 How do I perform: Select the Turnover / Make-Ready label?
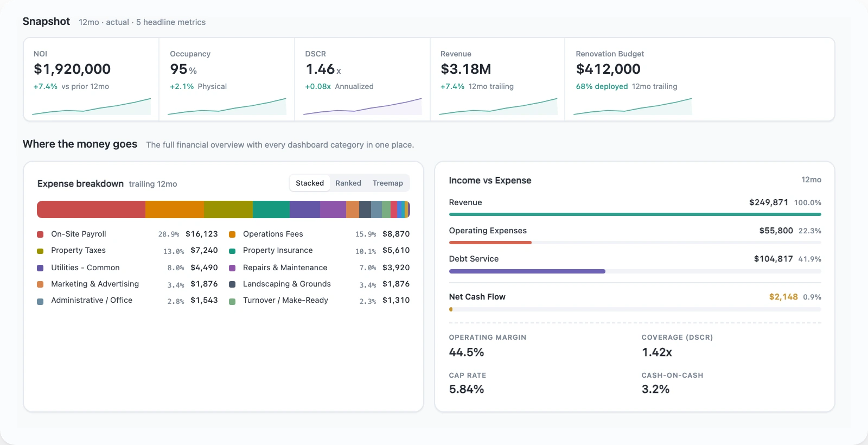(285, 300)
